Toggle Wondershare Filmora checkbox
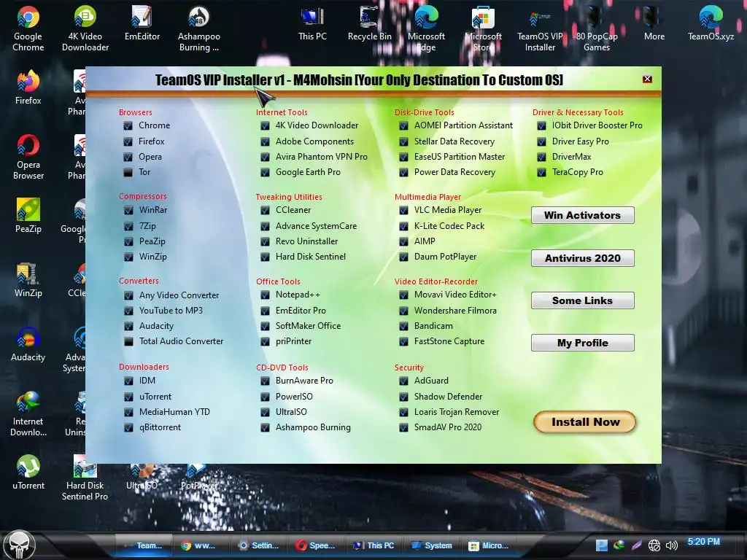Screen dimensions: 747x560 point(403,311)
